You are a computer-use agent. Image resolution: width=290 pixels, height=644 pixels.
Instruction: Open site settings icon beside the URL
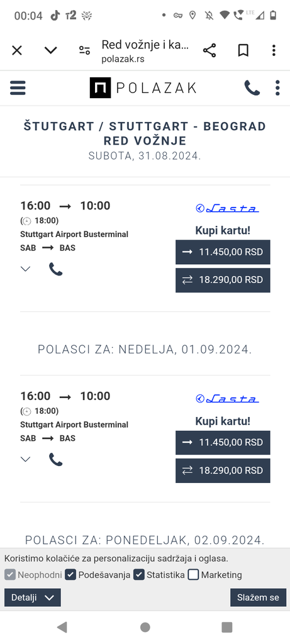(x=85, y=50)
